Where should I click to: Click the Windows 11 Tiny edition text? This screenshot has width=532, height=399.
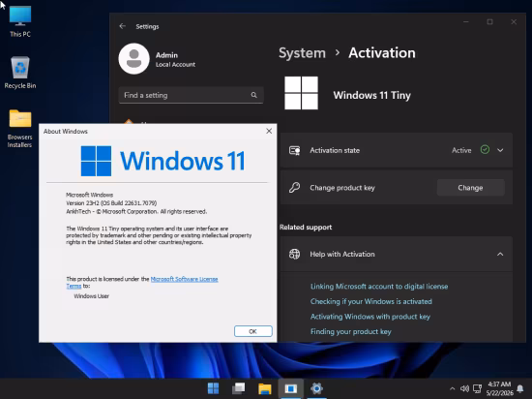click(x=371, y=95)
